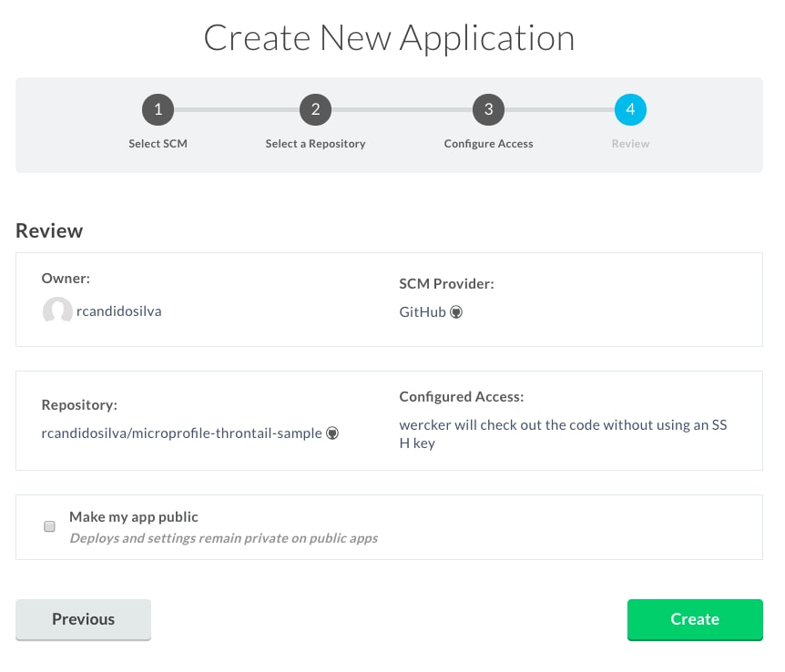Click the "GitHub" SCM provider text
The image size is (785, 672).
(423, 311)
